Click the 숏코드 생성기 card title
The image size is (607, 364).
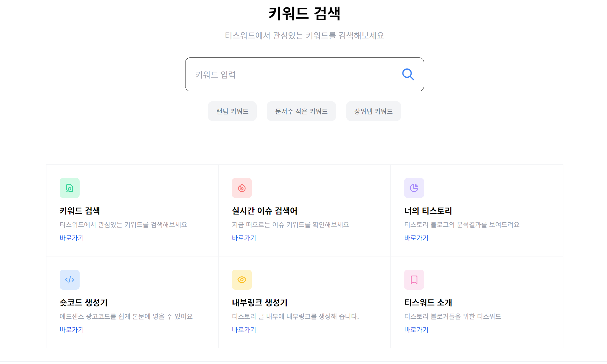point(84,302)
